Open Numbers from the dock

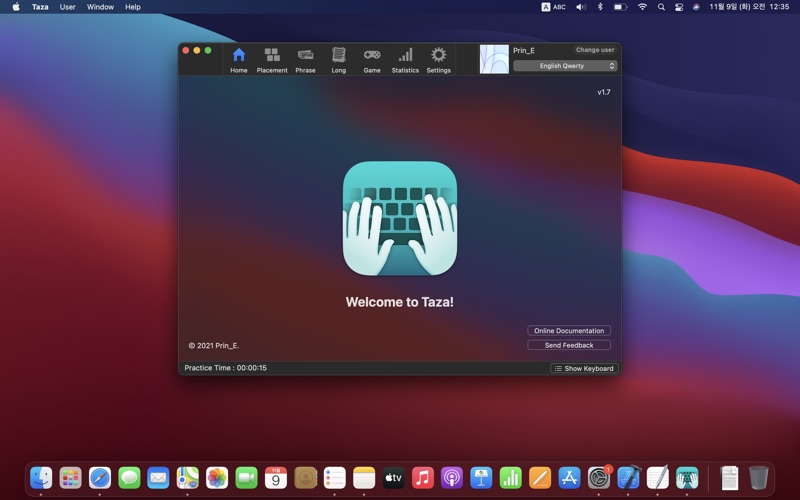(511, 478)
